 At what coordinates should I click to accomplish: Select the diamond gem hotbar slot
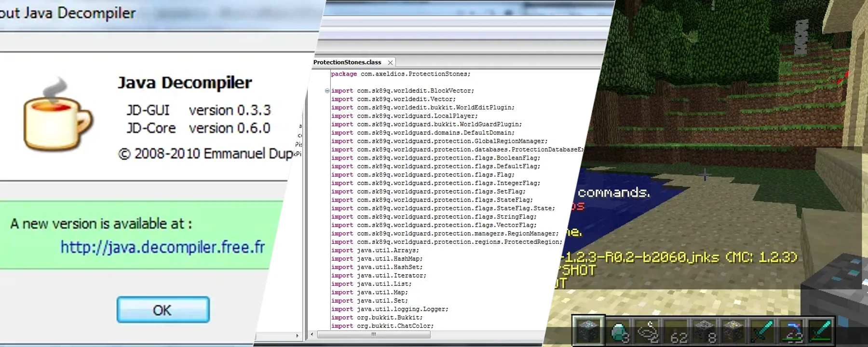[619, 332]
